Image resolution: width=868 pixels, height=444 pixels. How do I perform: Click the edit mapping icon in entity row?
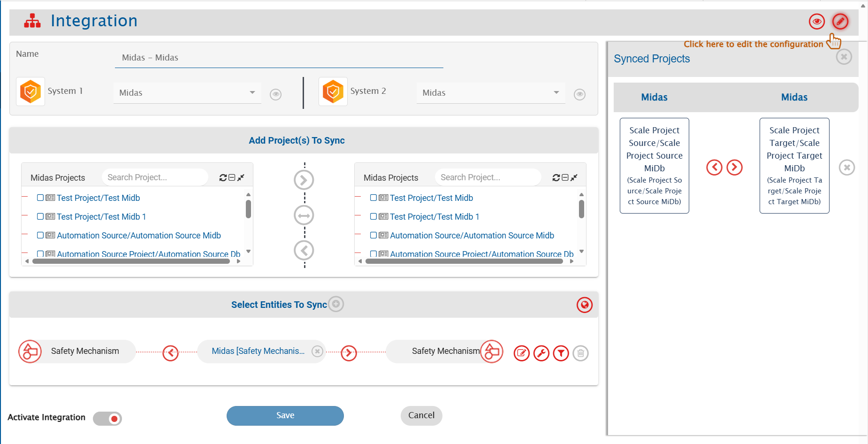coord(521,353)
